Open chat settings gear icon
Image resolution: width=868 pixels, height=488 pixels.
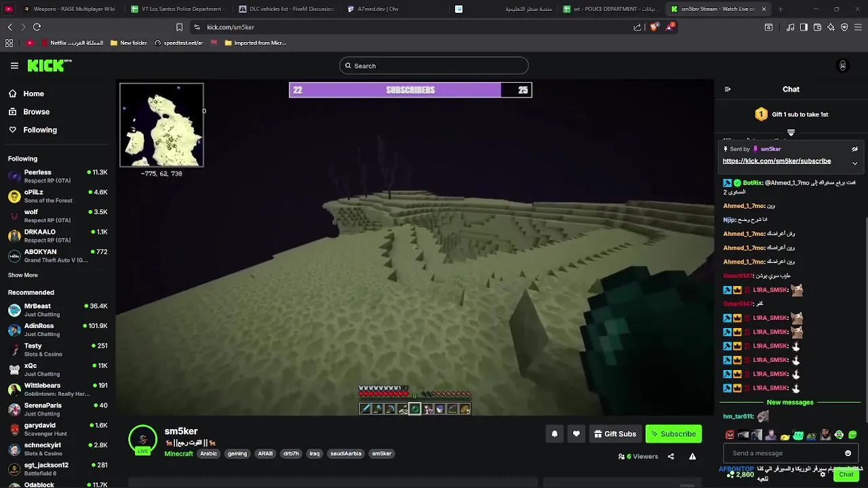[x=823, y=474]
